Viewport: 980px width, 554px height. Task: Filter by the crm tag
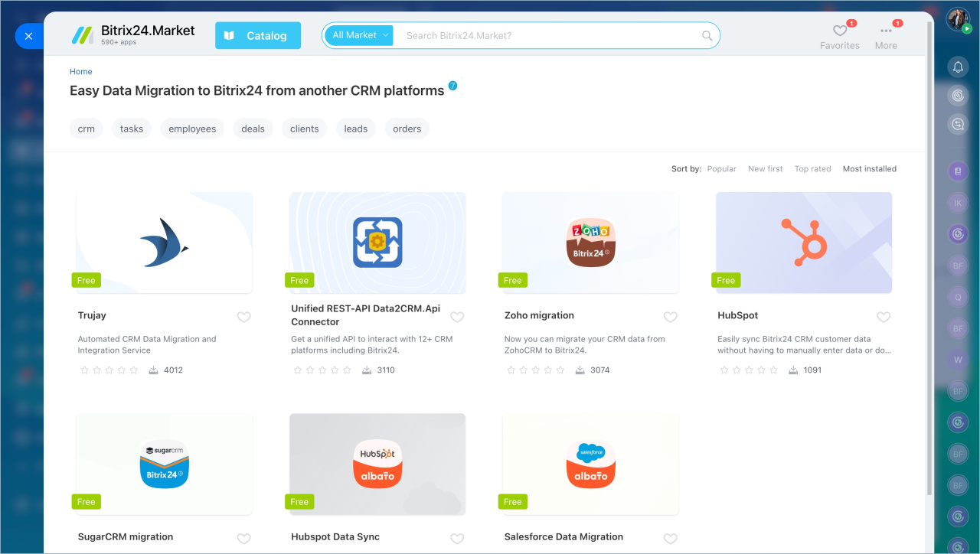87,129
